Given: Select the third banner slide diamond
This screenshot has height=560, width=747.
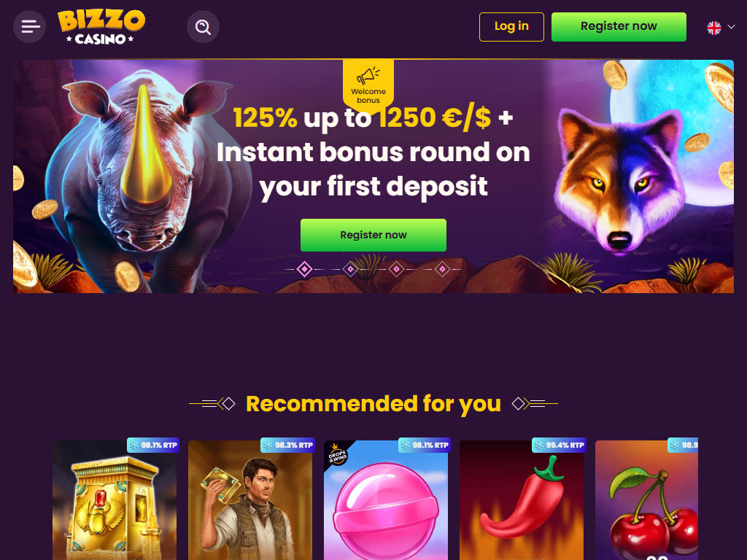Looking at the screenshot, I should tap(396, 269).
